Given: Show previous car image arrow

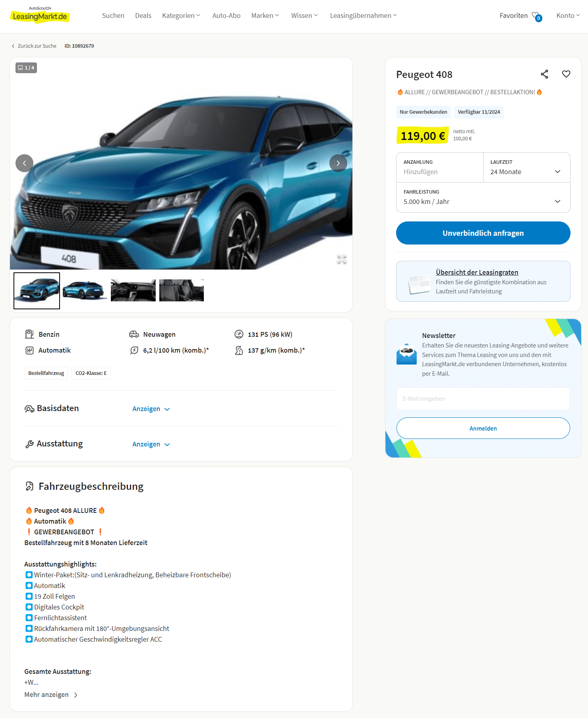Looking at the screenshot, I should tap(24, 163).
